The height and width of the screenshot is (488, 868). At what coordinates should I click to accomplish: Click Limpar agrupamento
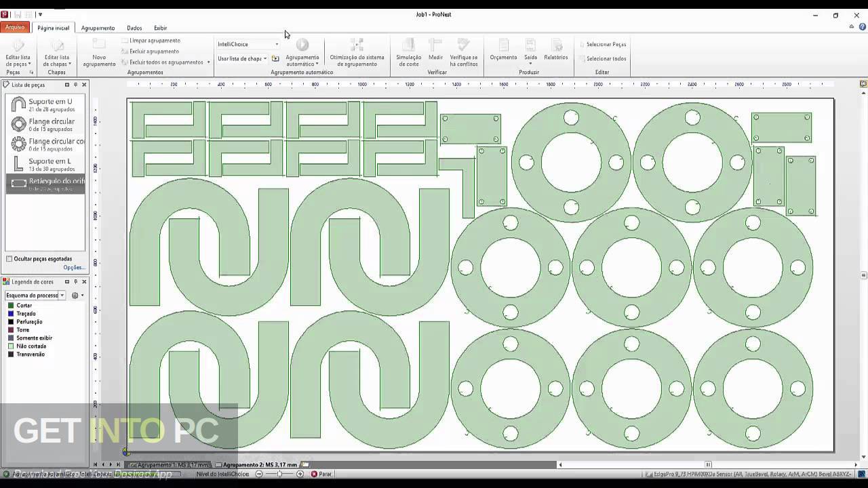coord(151,41)
